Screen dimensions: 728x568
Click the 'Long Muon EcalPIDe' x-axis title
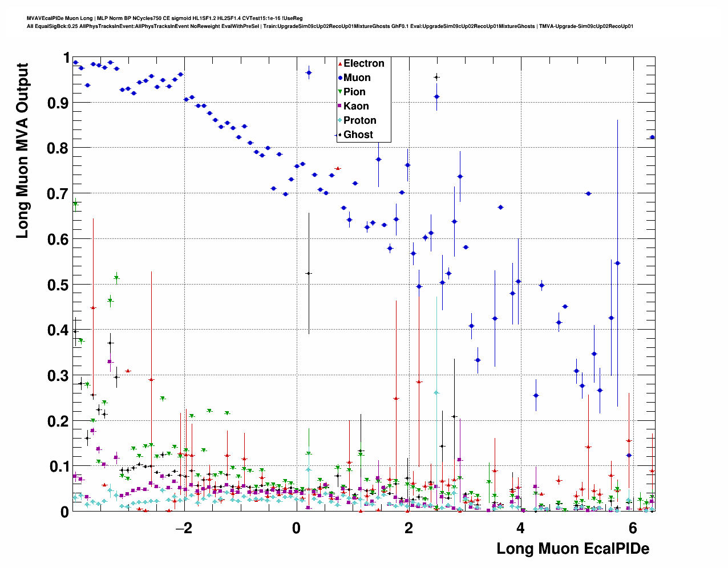573,549
